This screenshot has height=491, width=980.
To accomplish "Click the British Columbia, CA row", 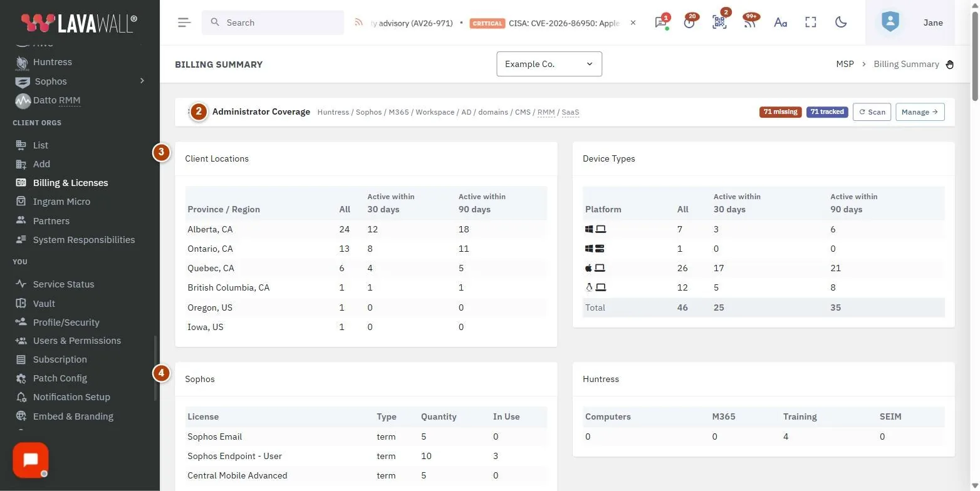I will click(366, 287).
